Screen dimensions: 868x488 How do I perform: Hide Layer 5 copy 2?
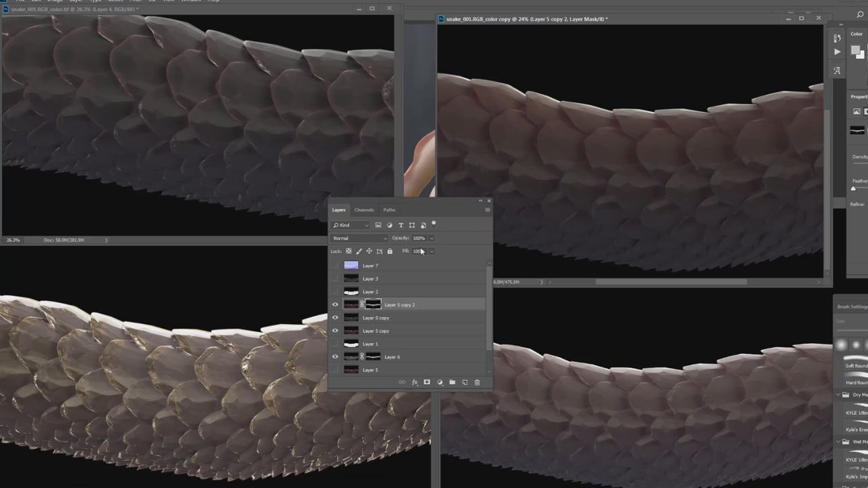tap(335, 305)
